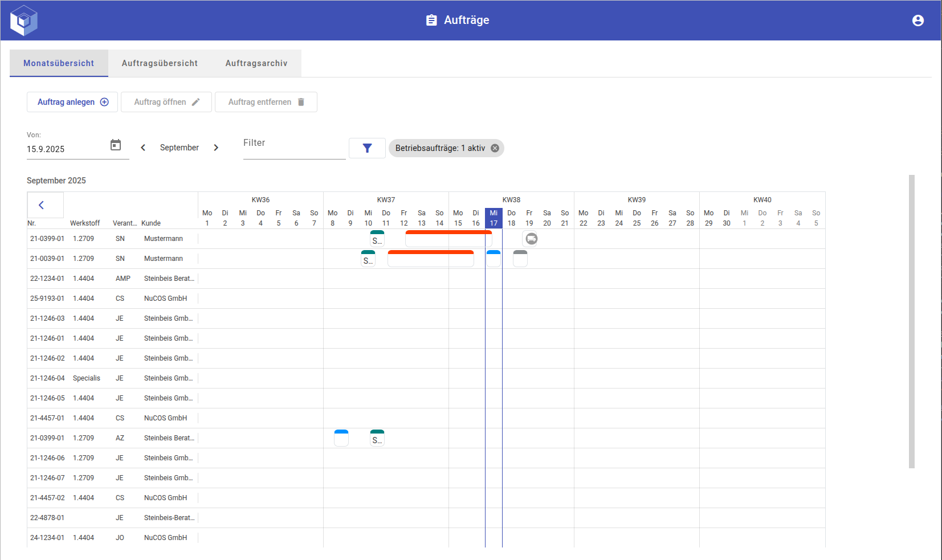This screenshot has width=942, height=560.
Task: Go to next month with right chevron
Action: point(217,147)
